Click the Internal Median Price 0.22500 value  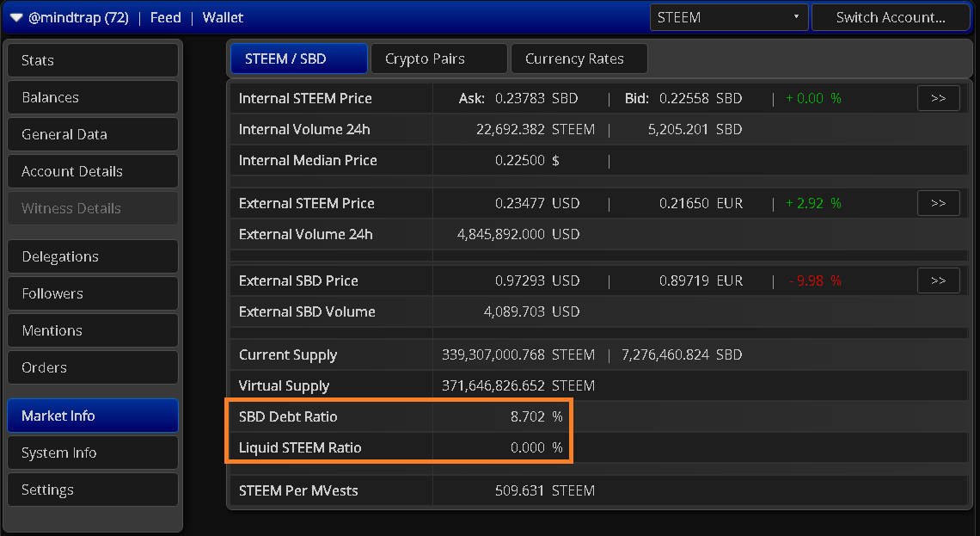pos(519,161)
